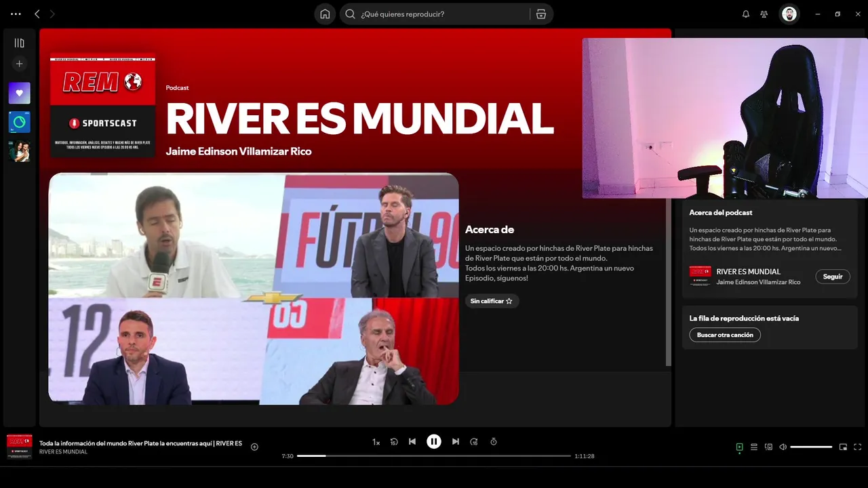Open the browse icon in search bar
Screen dimensions: 868x488
pos(541,14)
